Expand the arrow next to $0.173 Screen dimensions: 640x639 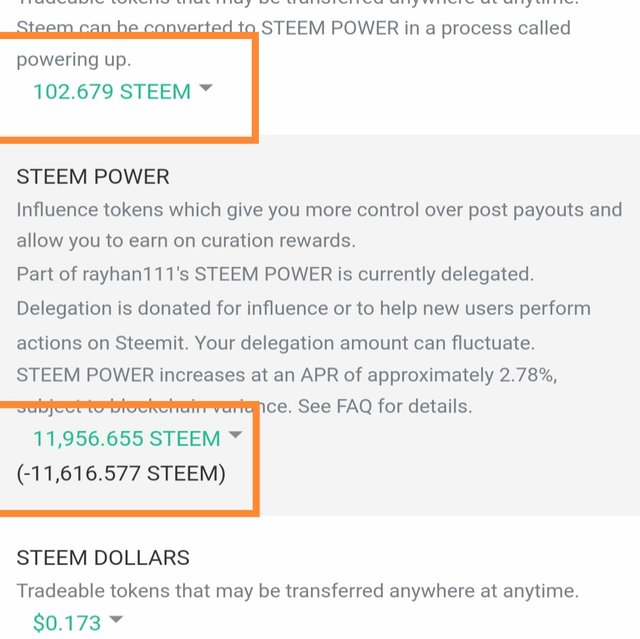[x=116, y=619]
